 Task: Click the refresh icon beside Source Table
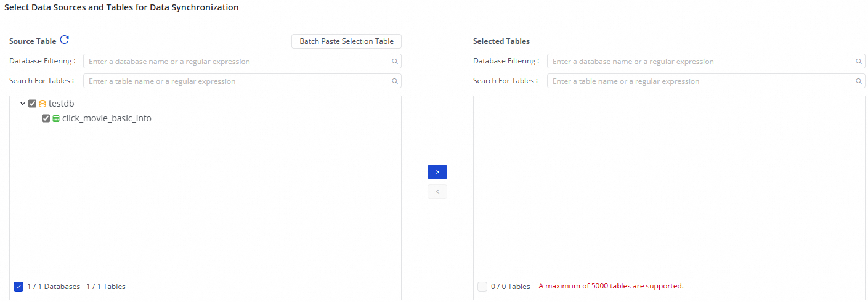pos(64,41)
